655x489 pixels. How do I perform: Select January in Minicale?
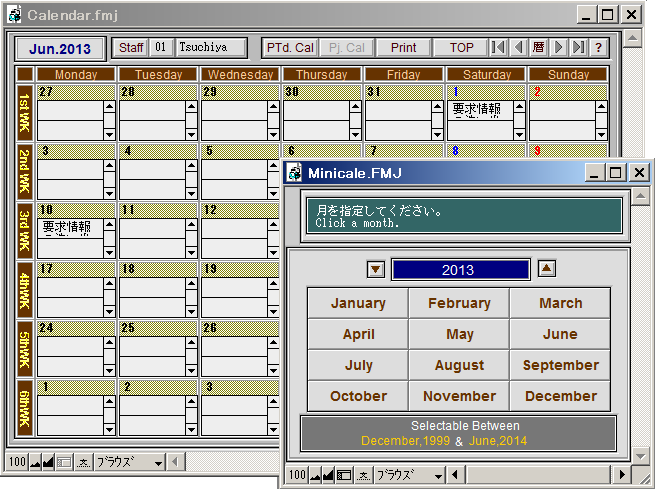[x=358, y=303]
